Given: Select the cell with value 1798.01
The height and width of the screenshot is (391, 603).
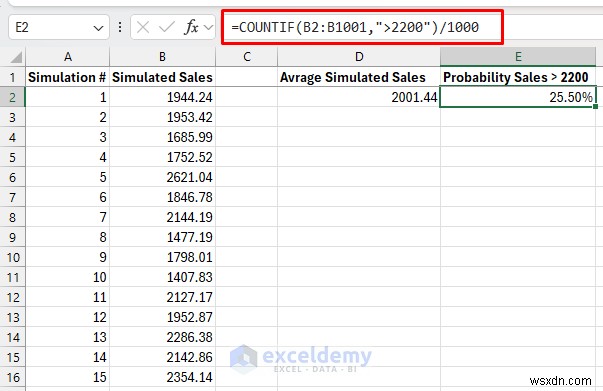Looking at the screenshot, I should pos(162,257).
